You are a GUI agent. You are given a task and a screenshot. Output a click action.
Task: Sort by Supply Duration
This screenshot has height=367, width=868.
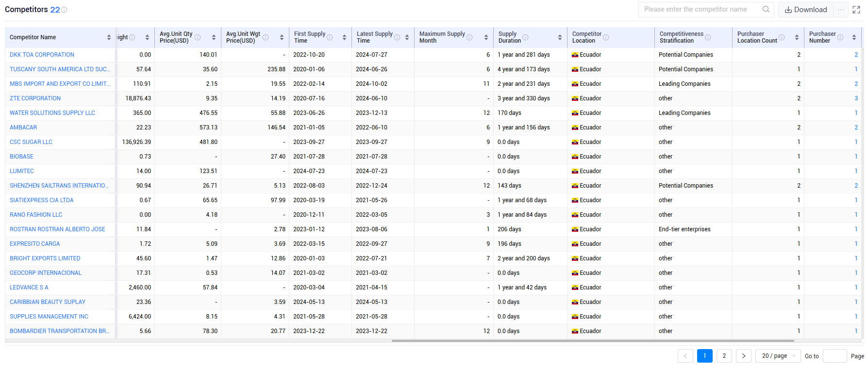coord(560,37)
